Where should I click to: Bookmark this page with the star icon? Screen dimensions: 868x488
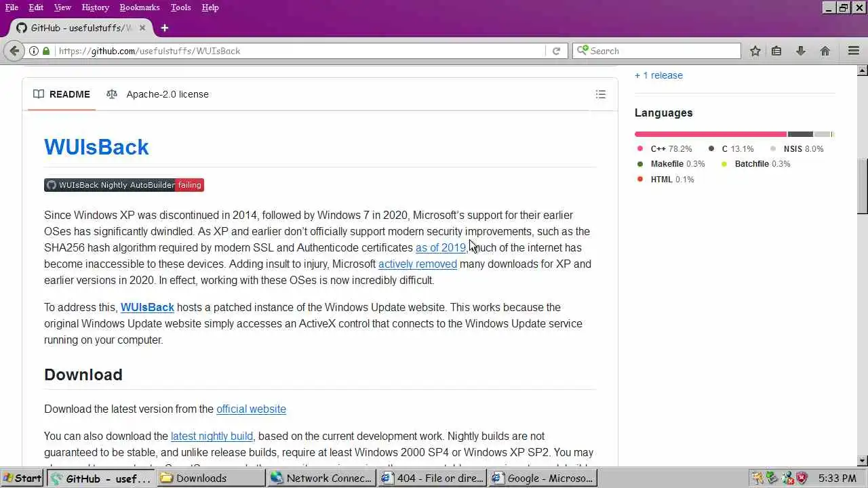[755, 51]
